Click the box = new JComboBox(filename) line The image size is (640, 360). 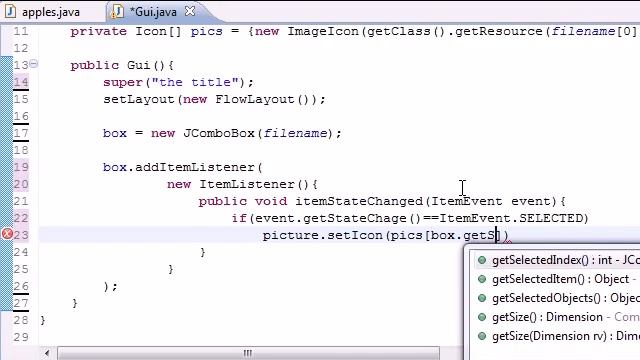tap(222, 133)
